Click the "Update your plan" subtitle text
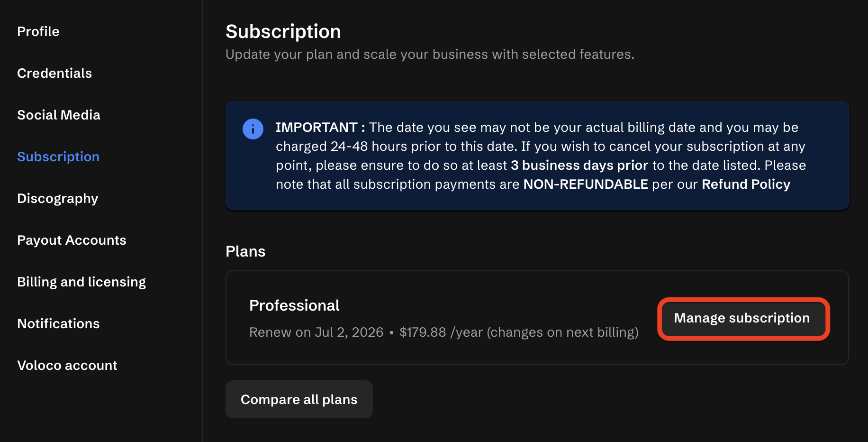Screen dimensions: 868x442 click(x=429, y=55)
